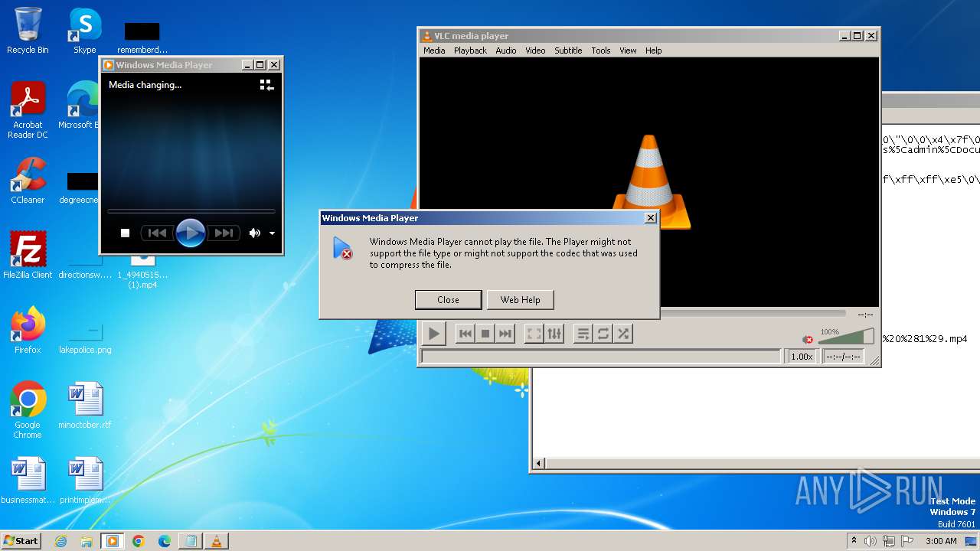Toggle VLC fullscreen mode

534,334
